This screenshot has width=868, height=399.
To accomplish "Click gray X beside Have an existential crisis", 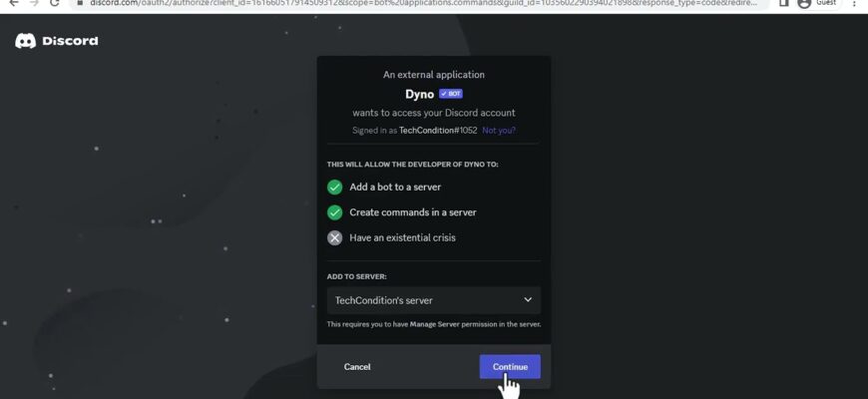I will coord(334,238).
